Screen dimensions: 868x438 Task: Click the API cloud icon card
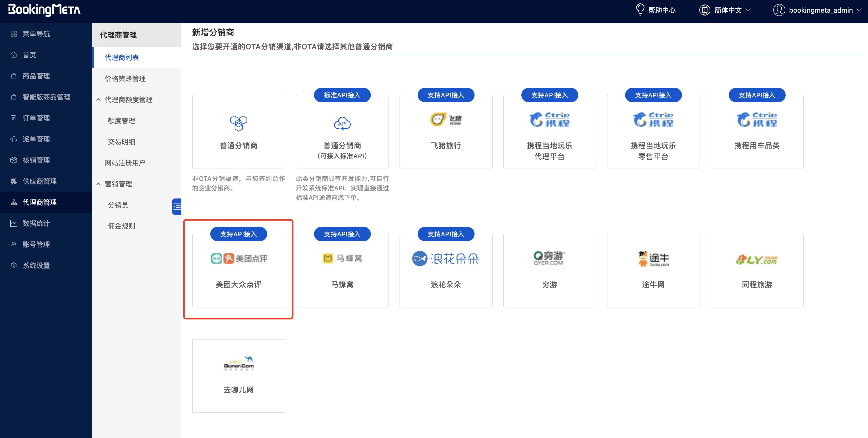[342, 124]
